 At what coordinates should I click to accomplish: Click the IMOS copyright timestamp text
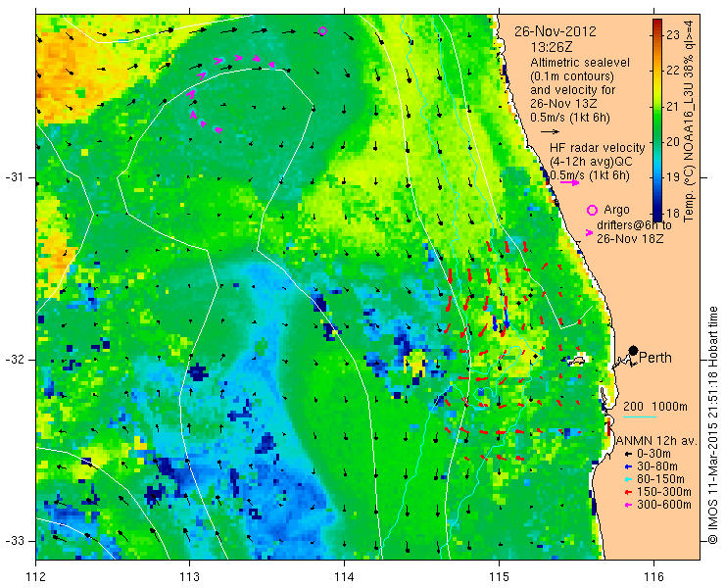713,424
